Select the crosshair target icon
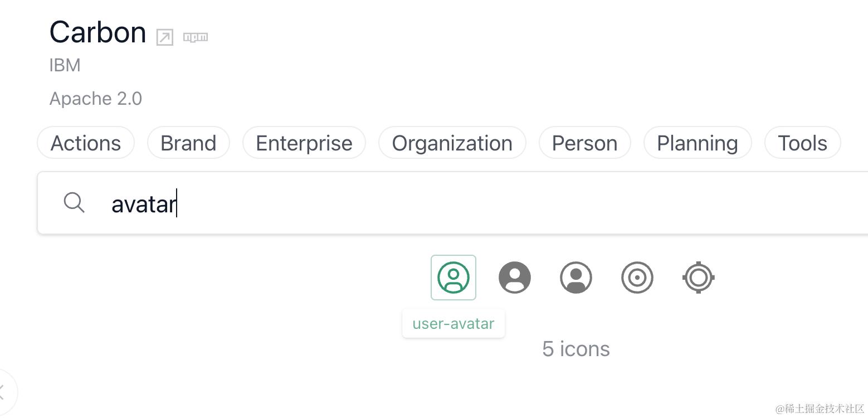The image size is (868, 418). (699, 278)
